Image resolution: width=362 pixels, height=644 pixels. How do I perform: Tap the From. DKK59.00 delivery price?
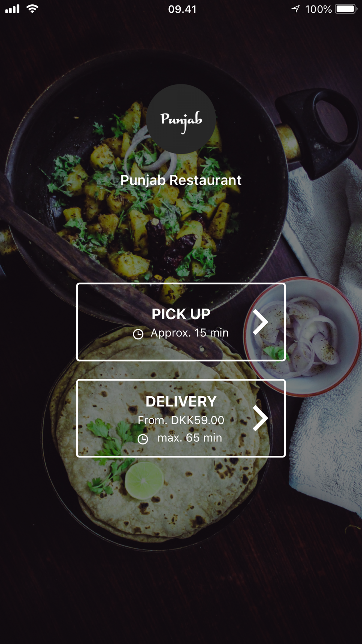pyautogui.click(x=181, y=420)
